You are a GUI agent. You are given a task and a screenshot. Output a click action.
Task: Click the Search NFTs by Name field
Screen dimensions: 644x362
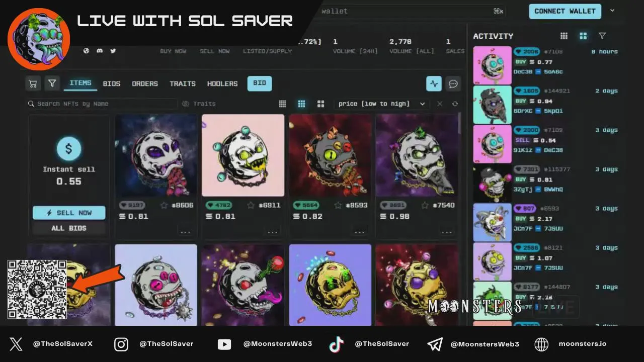(x=102, y=104)
